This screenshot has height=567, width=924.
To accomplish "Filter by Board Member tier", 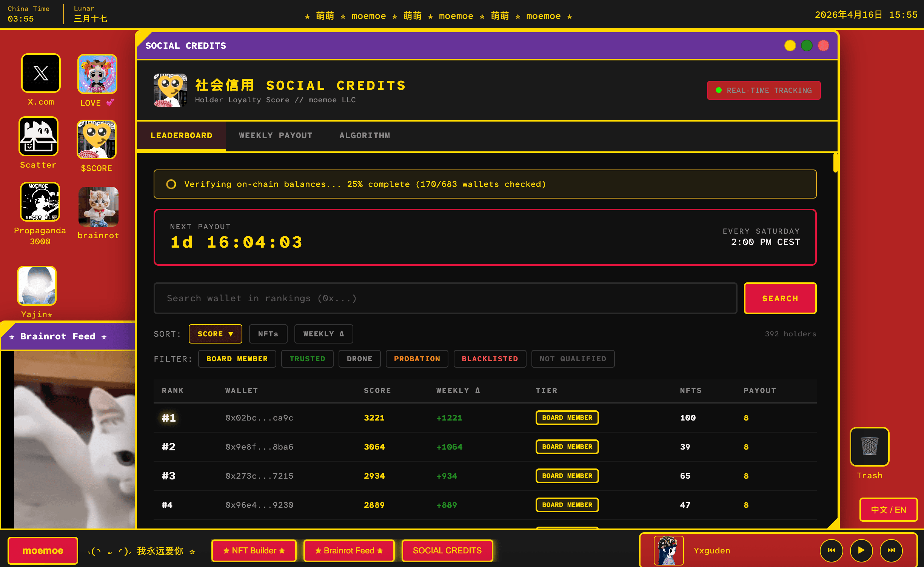I will pos(237,359).
